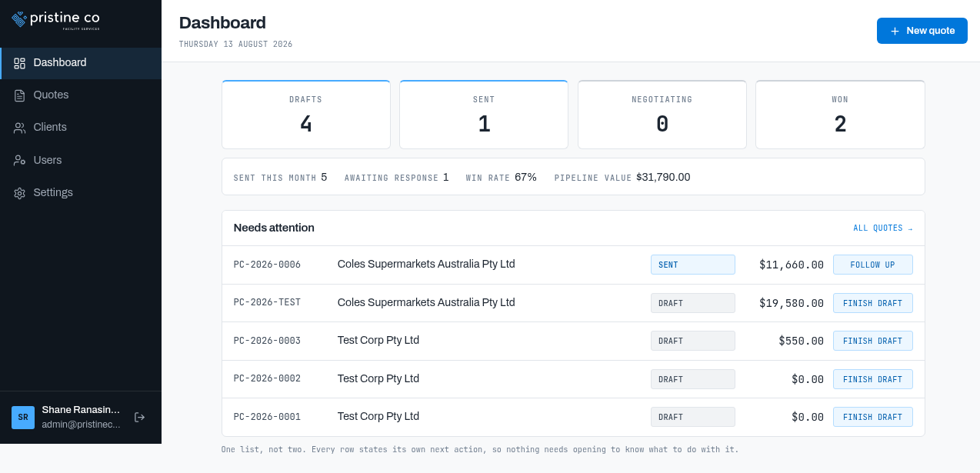Click the Thursday 13 August 2026 date
The height and width of the screenshot is (473, 980).
[235, 44]
